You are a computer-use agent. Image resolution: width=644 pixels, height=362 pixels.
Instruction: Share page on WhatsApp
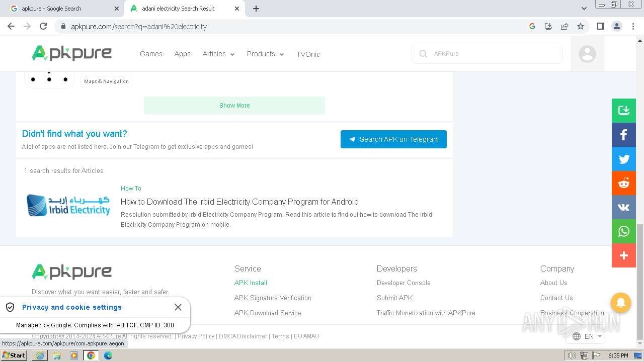click(624, 231)
